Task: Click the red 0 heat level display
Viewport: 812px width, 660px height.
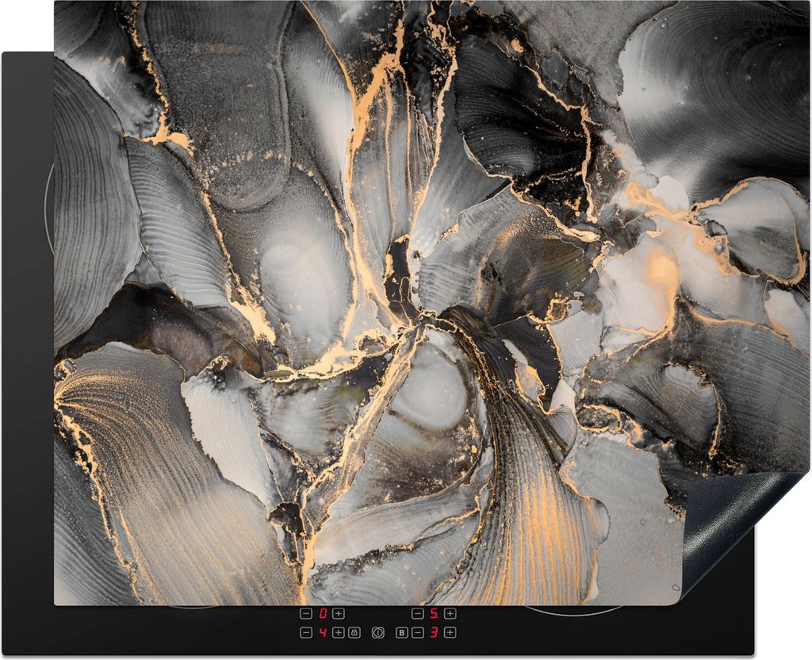Action: (323, 613)
